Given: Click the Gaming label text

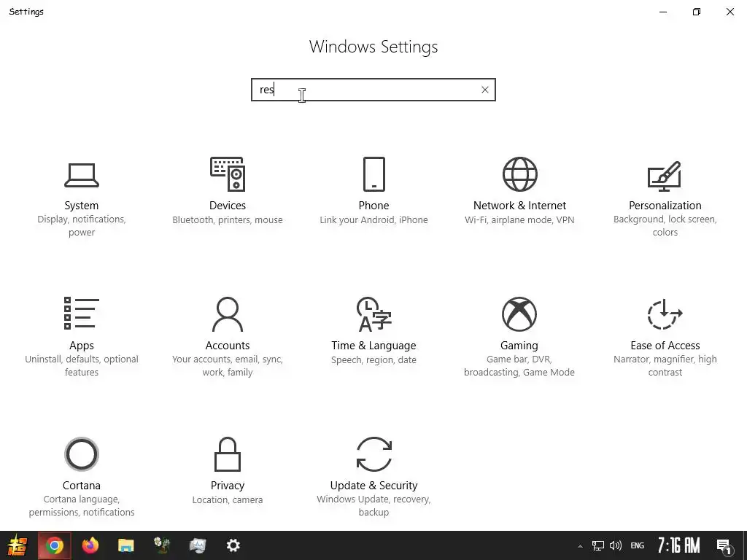Looking at the screenshot, I should [519, 345].
